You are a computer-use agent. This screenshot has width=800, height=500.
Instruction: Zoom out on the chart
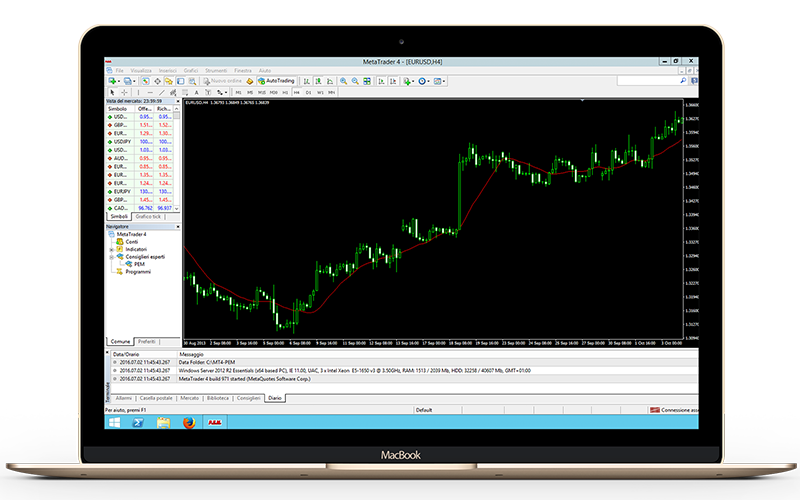355,81
